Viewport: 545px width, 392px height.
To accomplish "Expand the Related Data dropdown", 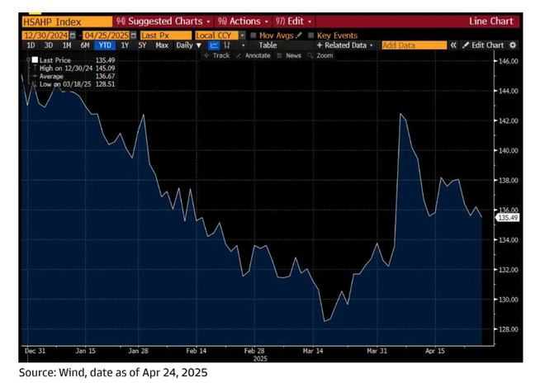I will pos(345,45).
